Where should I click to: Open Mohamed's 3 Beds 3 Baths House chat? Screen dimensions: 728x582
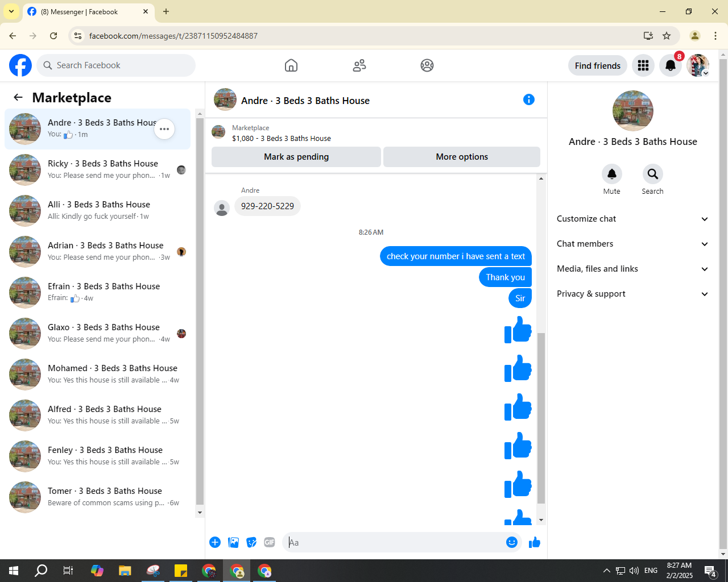(98, 375)
